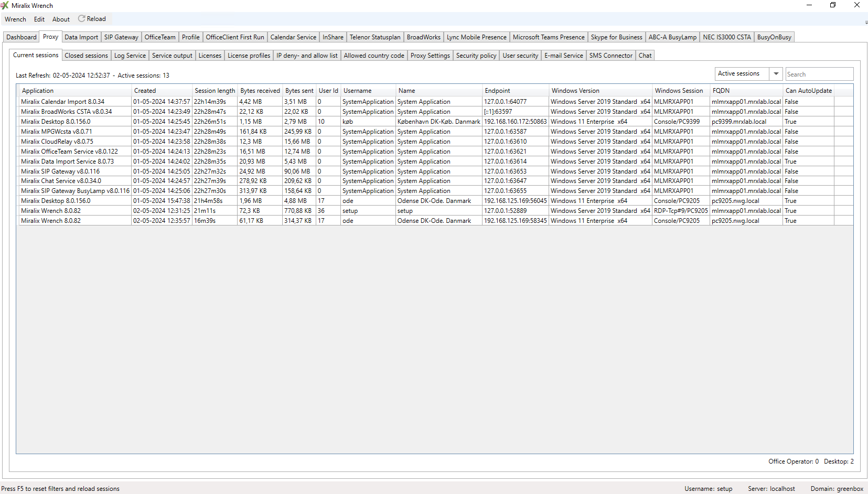Open the Licenses sub-tab
Screen dimensions: 868x494
(x=210, y=56)
